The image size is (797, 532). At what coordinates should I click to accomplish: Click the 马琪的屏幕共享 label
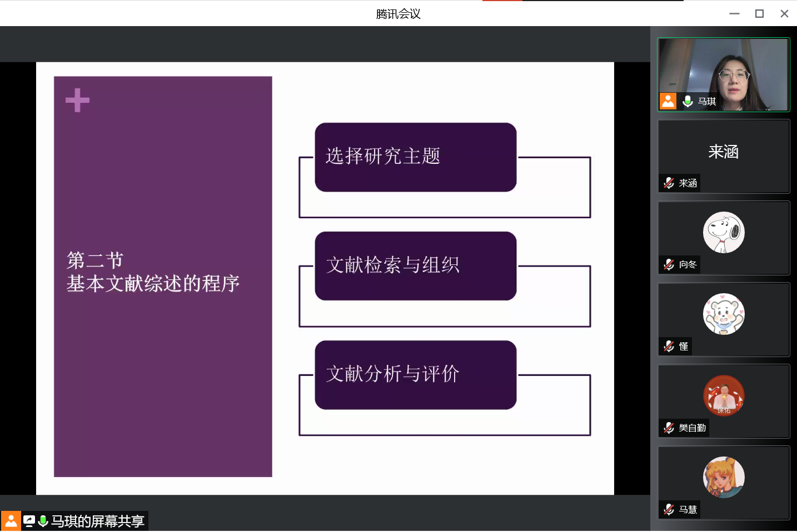(98, 521)
